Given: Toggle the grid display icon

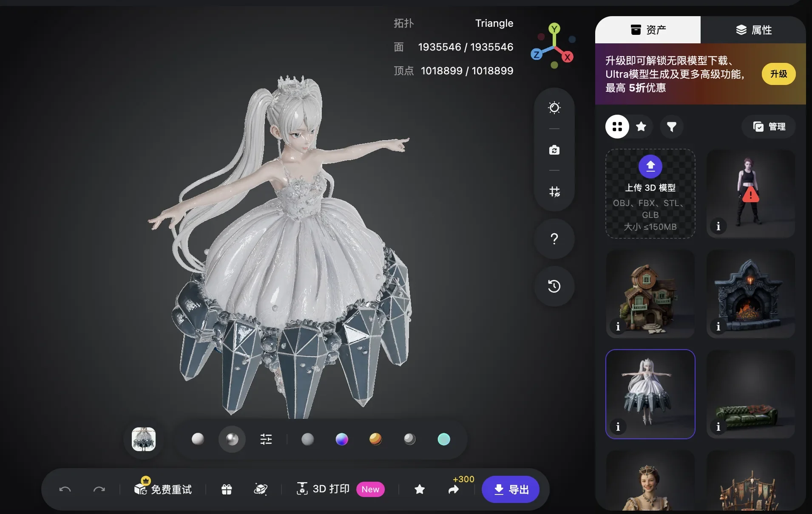Looking at the screenshot, I should [554, 192].
